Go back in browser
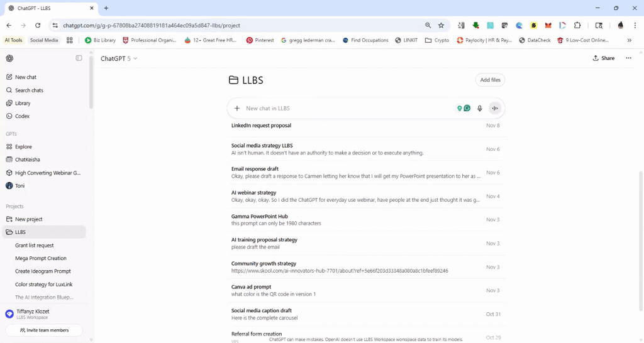The image size is (644, 343). click(x=9, y=25)
